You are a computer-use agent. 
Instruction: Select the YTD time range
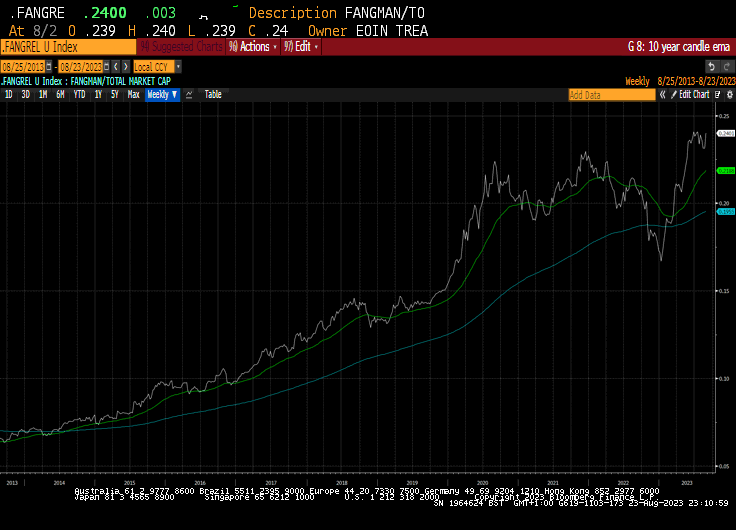(79, 95)
